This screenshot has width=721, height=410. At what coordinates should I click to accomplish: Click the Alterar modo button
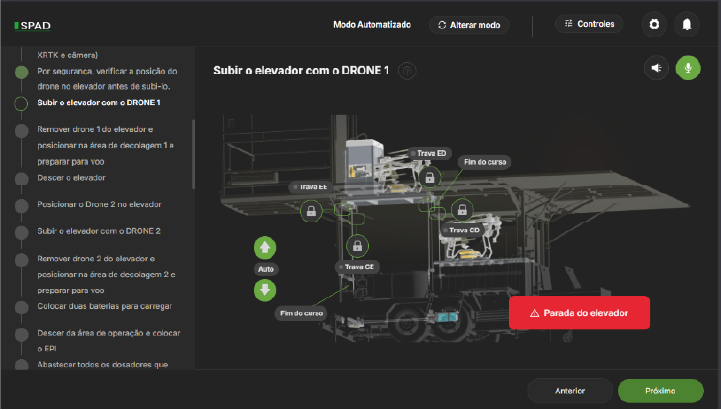(469, 24)
